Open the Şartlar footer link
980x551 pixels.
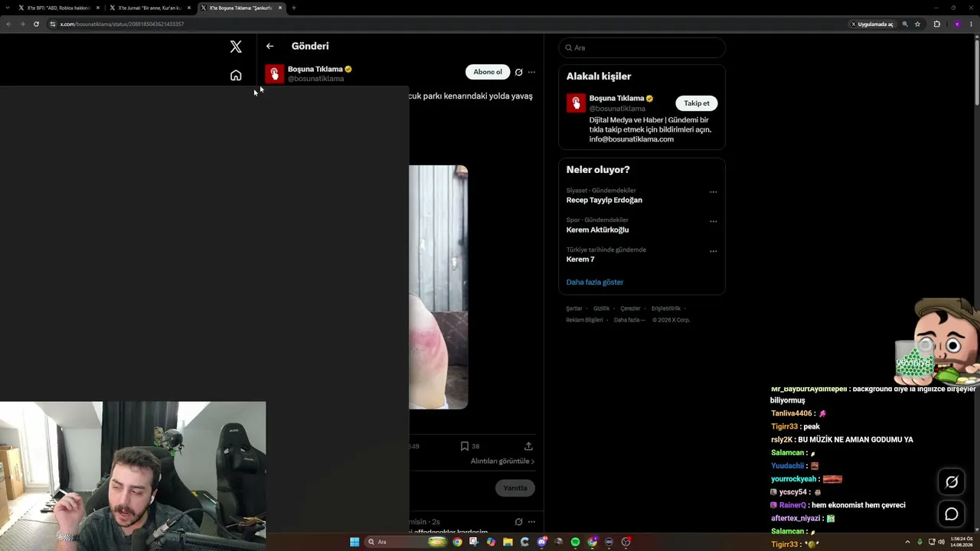tap(574, 308)
